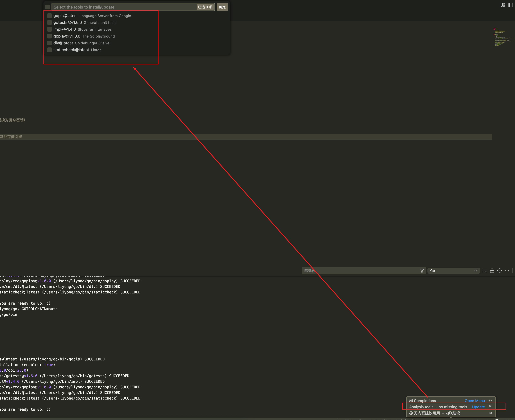The height and width of the screenshot is (420, 515).
Task: Click the Update link for Analysis tools
Action: [x=478, y=407]
